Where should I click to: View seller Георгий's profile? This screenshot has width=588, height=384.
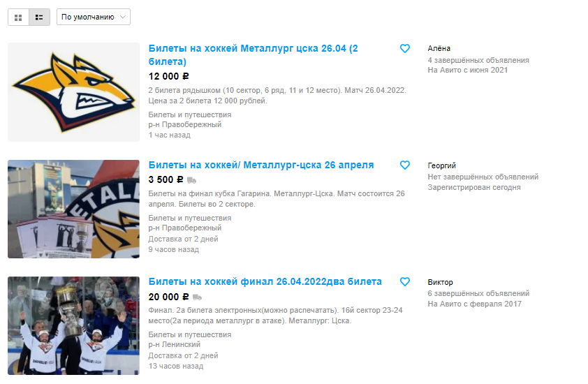click(442, 165)
